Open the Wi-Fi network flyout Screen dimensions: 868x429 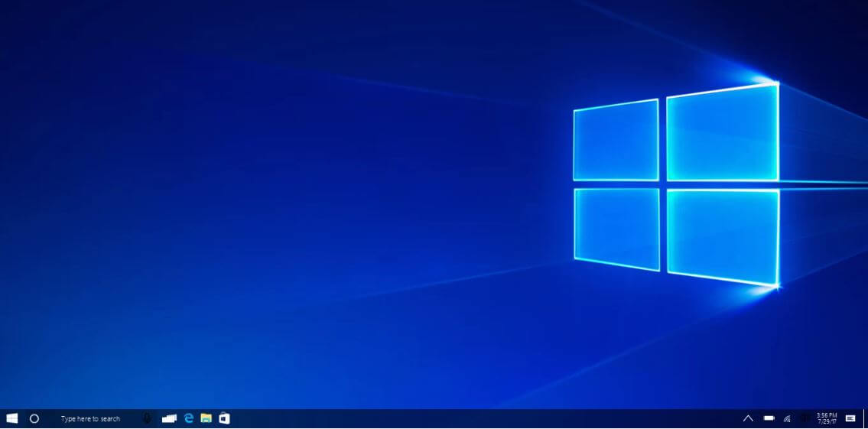787,418
